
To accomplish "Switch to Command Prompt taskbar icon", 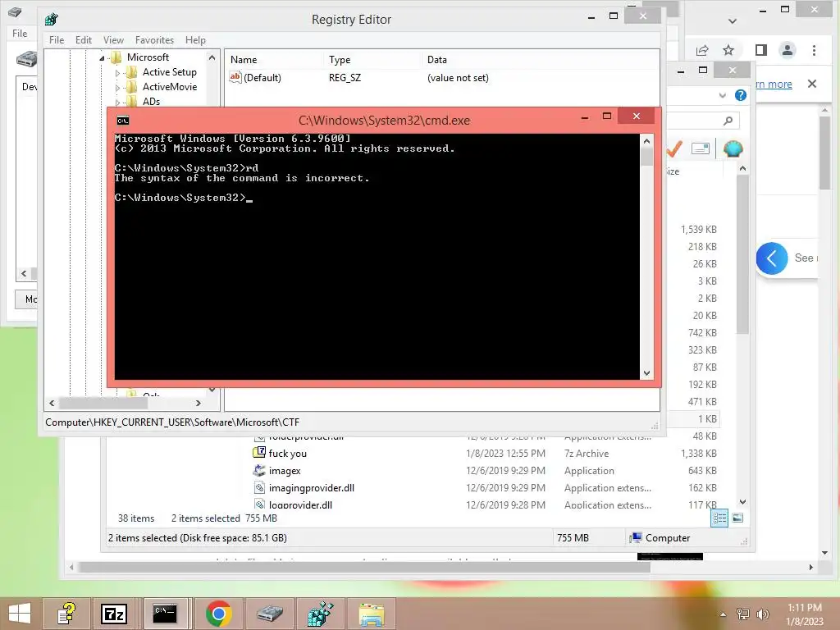I will coord(165,614).
